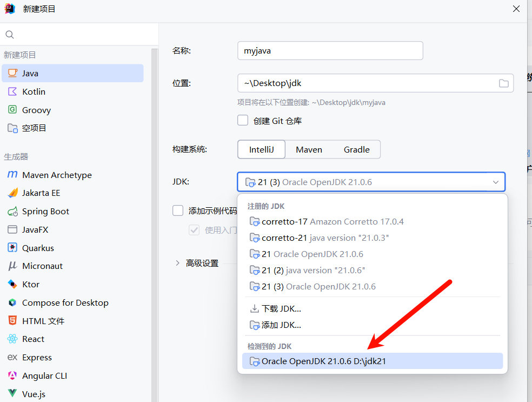This screenshot has width=532, height=402.
Task: Select the Micronaut generator icon
Action: (x=12, y=266)
